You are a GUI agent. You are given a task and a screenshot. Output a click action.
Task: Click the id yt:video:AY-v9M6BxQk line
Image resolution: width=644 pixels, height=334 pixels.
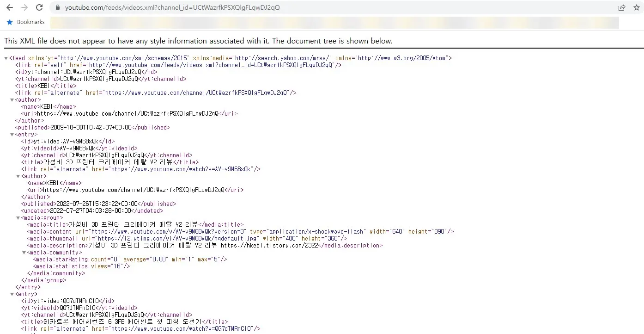(x=68, y=142)
